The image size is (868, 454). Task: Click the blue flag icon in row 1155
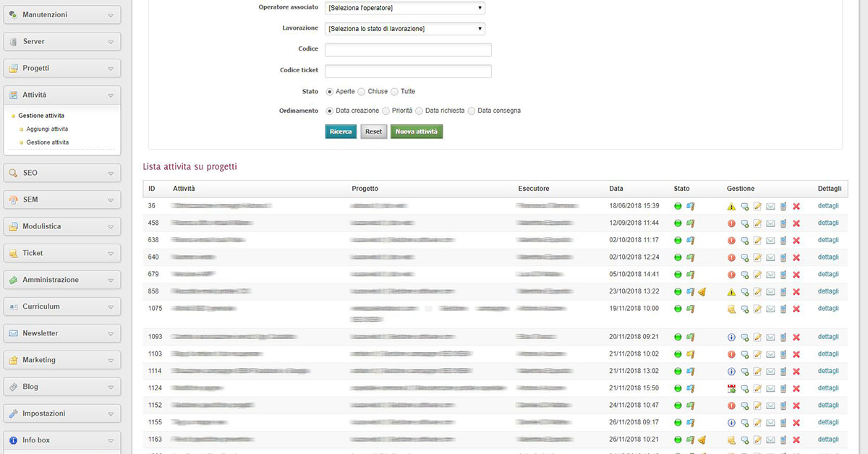691,423
